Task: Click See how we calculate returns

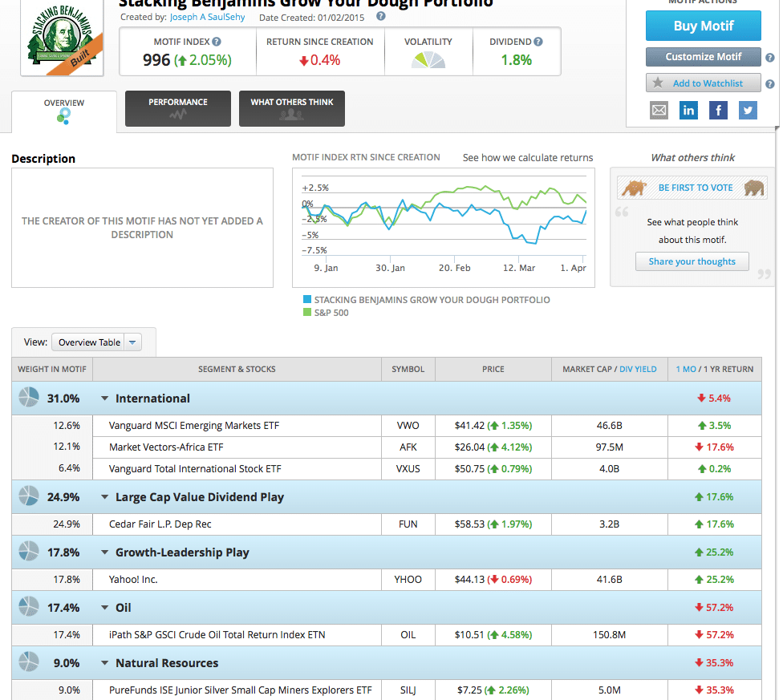Action: (528, 158)
